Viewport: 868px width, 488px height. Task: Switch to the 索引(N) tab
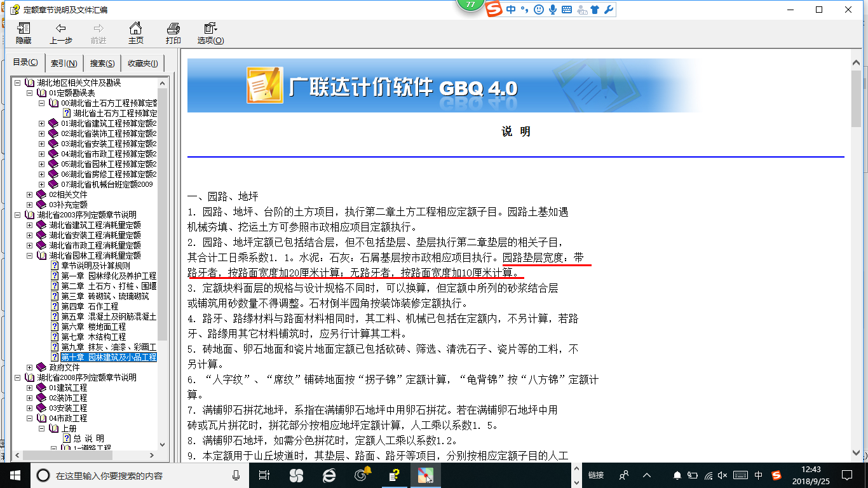pyautogui.click(x=64, y=64)
